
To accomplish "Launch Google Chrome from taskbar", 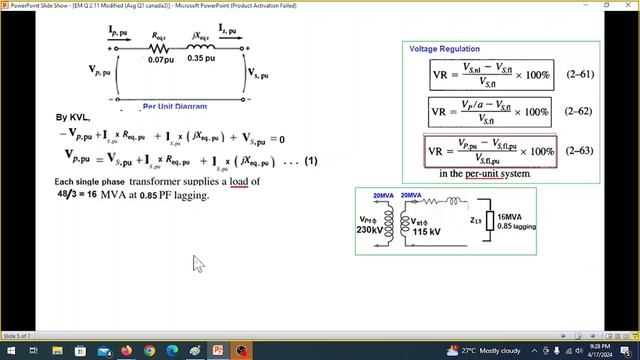I will click(x=149, y=351).
